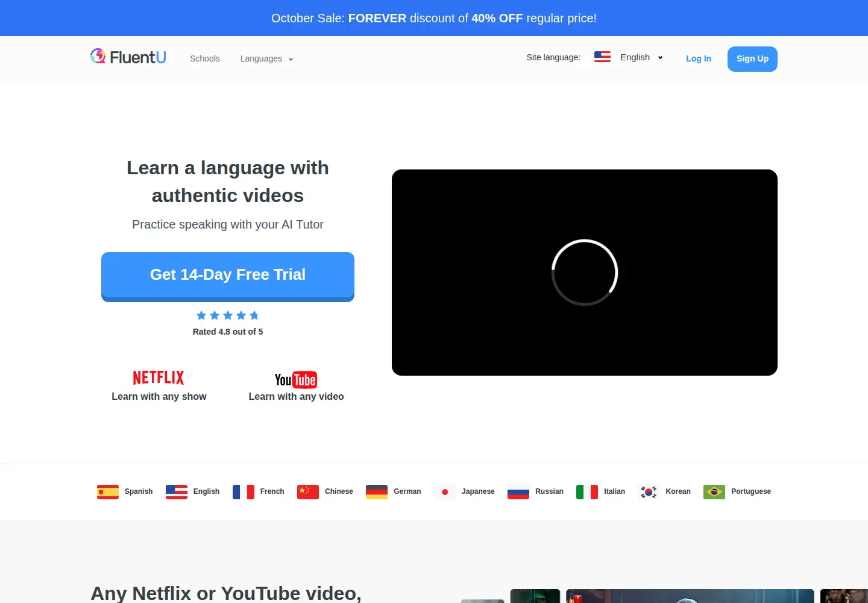Select the Korean flag icon
868x603 pixels.
coord(649,492)
